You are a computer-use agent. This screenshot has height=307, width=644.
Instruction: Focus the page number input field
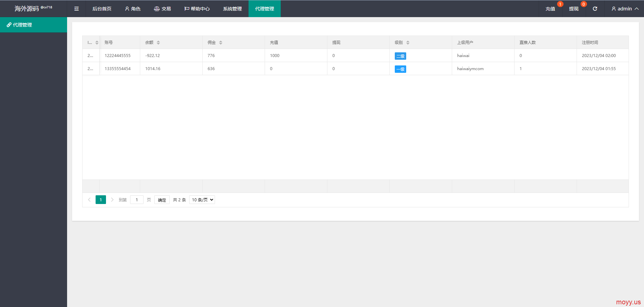137,200
